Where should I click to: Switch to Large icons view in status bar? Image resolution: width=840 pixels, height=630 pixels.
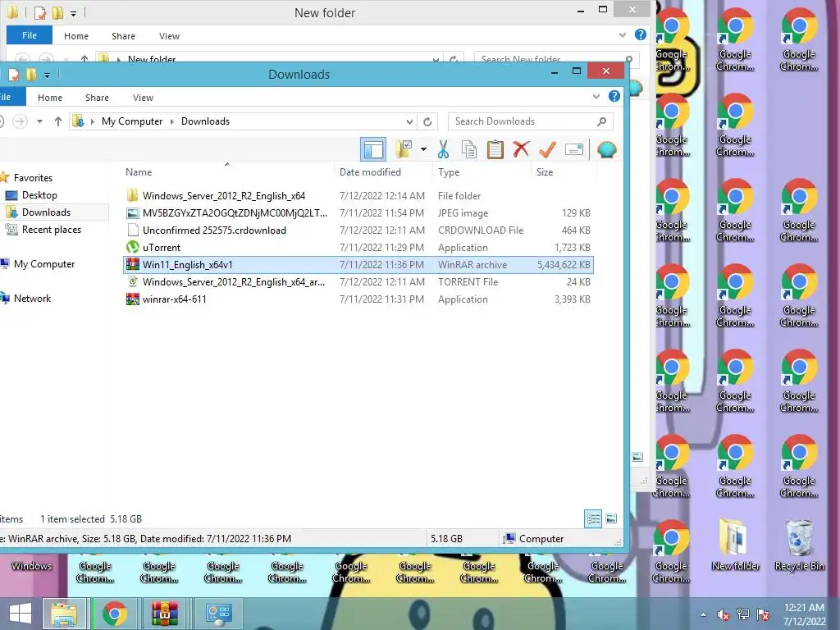pos(611,518)
